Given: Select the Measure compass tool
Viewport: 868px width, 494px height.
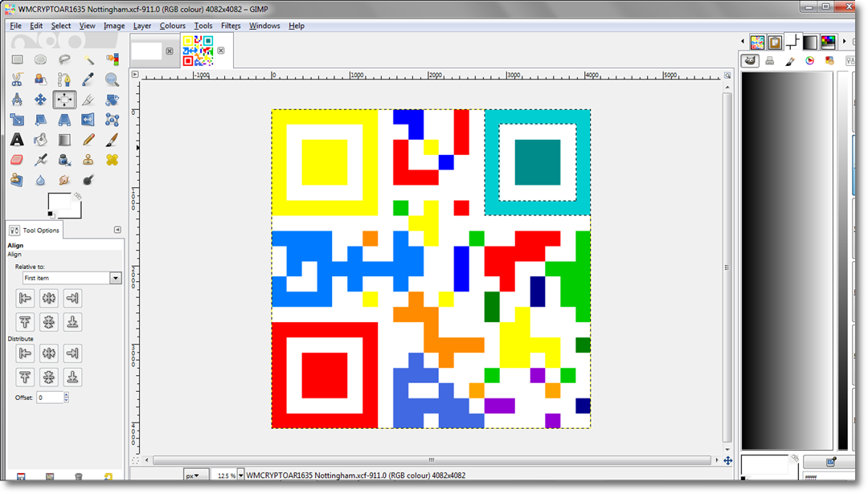Looking at the screenshot, I should click(x=17, y=100).
